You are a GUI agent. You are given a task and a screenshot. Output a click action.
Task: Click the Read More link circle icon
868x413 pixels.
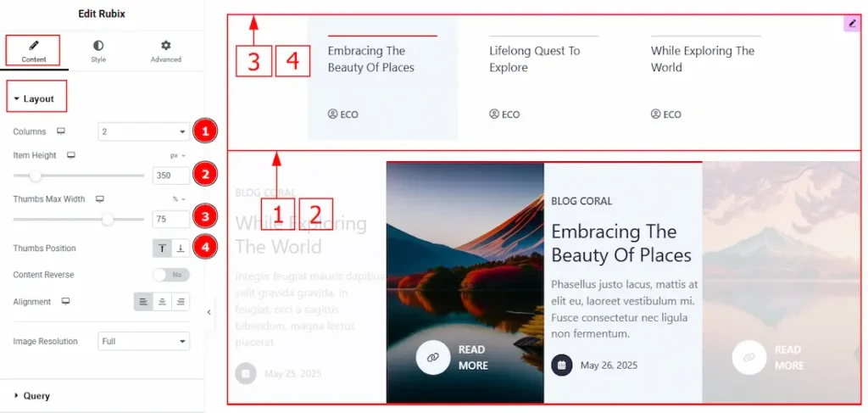(433, 358)
